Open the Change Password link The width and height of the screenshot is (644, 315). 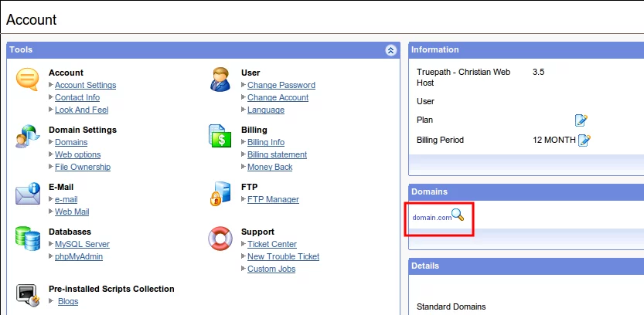[x=281, y=86]
